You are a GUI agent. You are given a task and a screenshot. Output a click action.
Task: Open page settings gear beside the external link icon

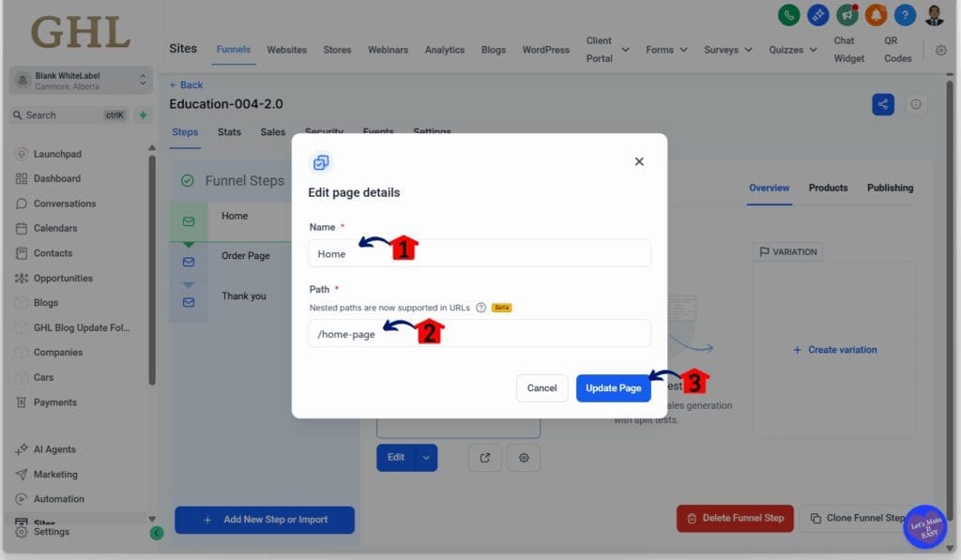(524, 458)
